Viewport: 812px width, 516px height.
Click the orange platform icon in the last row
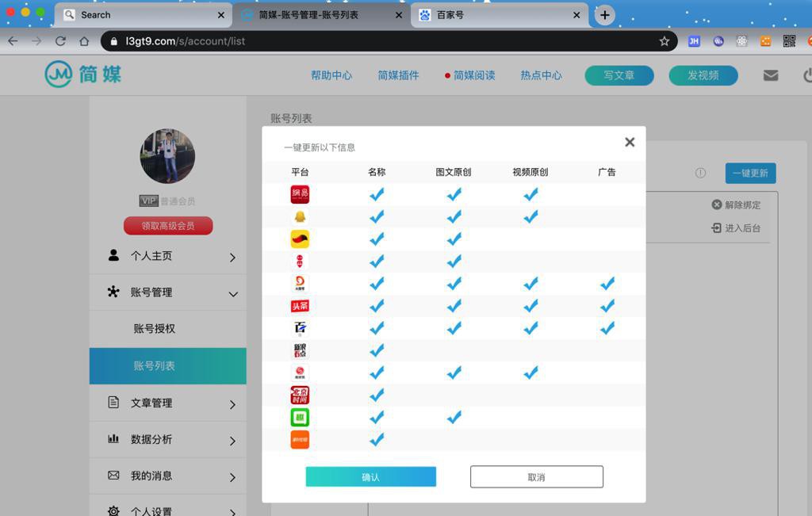click(300, 439)
